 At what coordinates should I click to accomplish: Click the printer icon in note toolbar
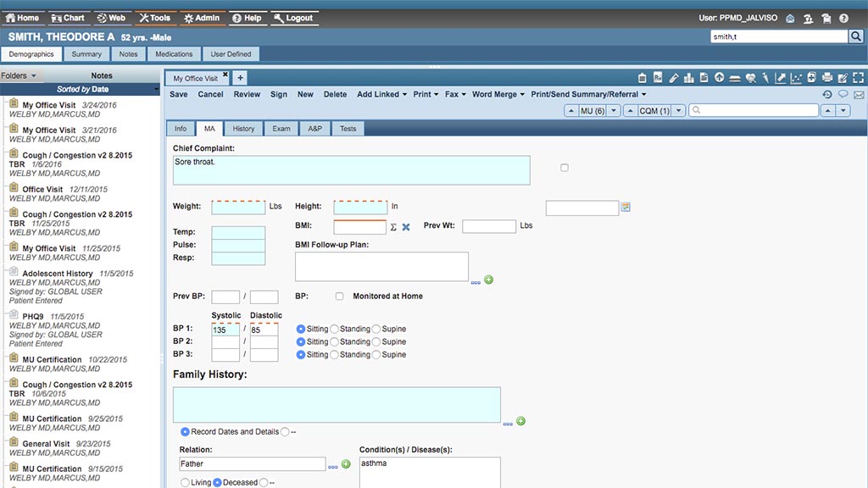[x=827, y=77]
